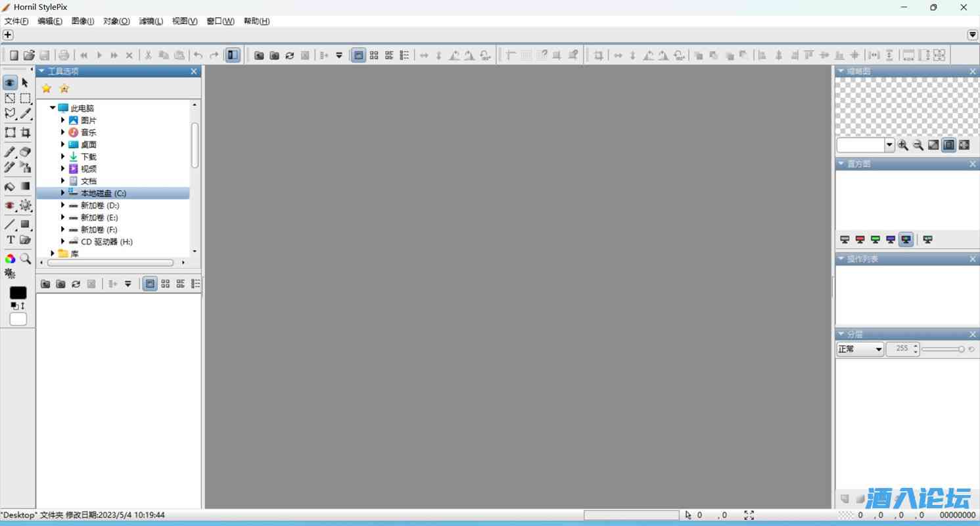Toggle the green channel histogram button
This screenshot has height=526, width=980.
coord(875,240)
